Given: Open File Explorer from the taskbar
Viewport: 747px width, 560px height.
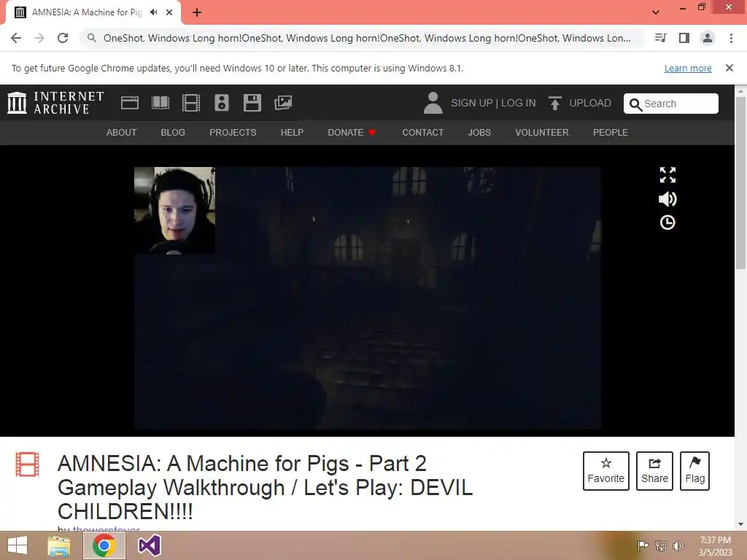Looking at the screenshot, I should click(59, 545).
